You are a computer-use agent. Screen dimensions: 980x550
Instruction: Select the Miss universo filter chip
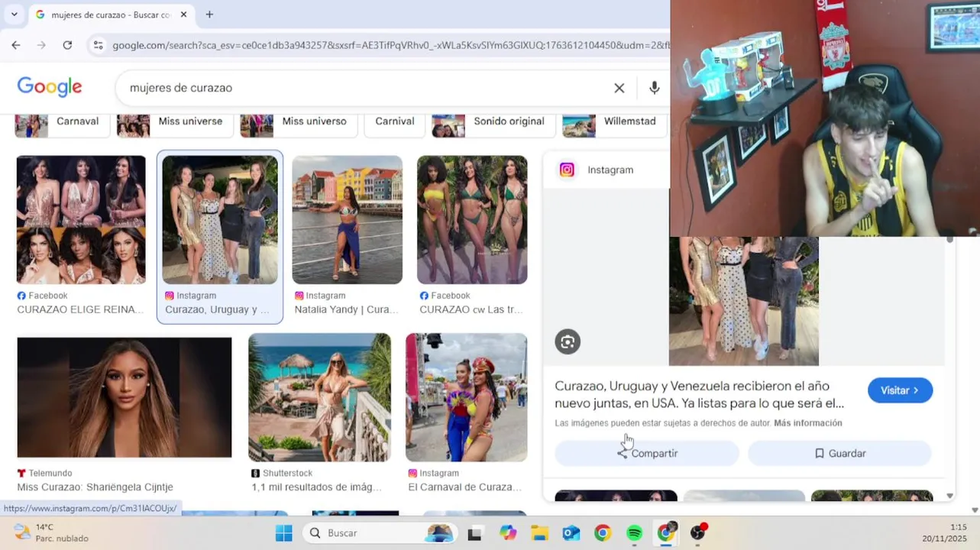(299, 124)
